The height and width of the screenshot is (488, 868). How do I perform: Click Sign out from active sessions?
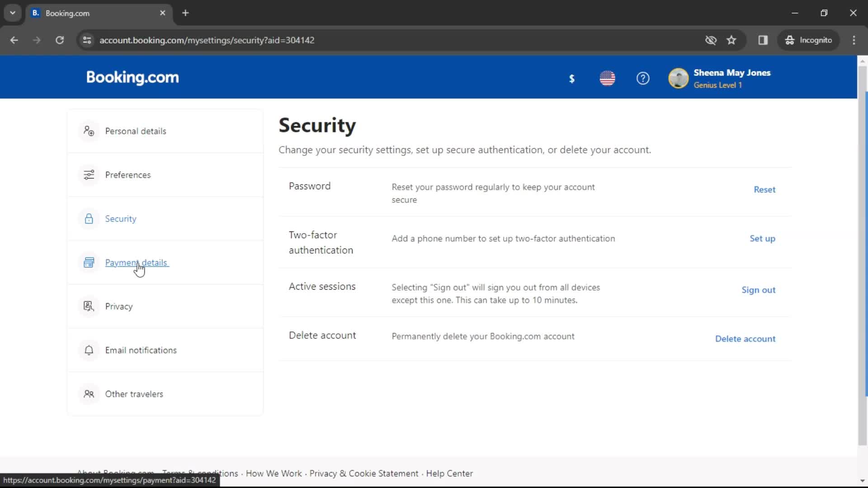758,290
